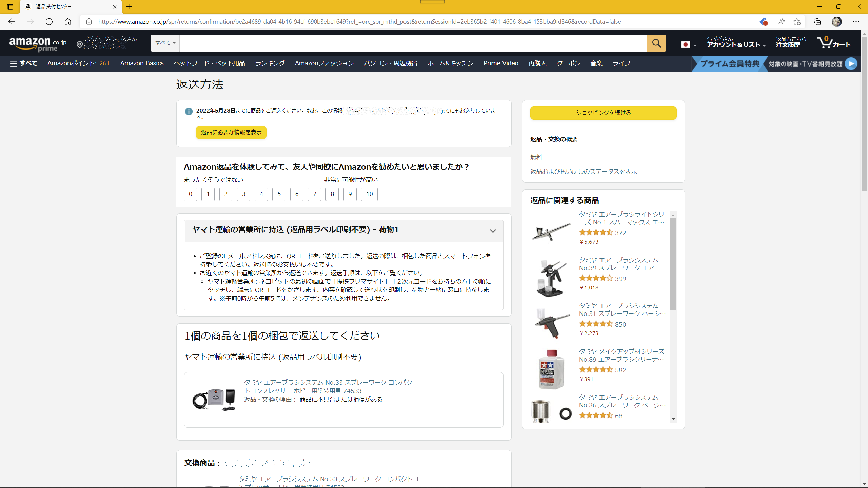The width and height of the screenshot is (868, 488).
Task: Open the search category すべて dropdown
Action: click(x=165, y=43)
